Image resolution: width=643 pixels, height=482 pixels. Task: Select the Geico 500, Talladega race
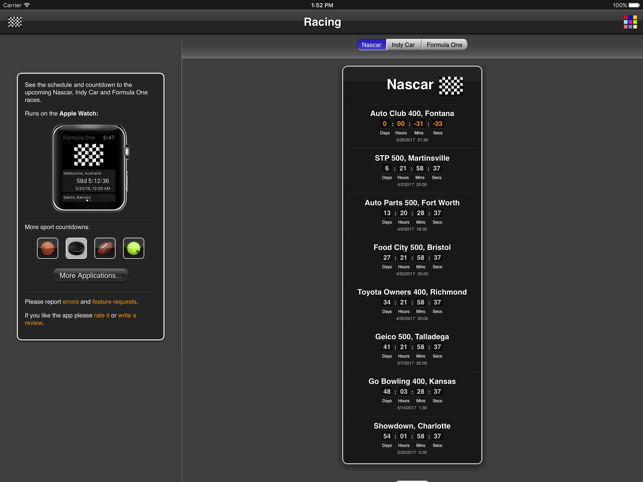pyautogui.click(x=412, y=350)
